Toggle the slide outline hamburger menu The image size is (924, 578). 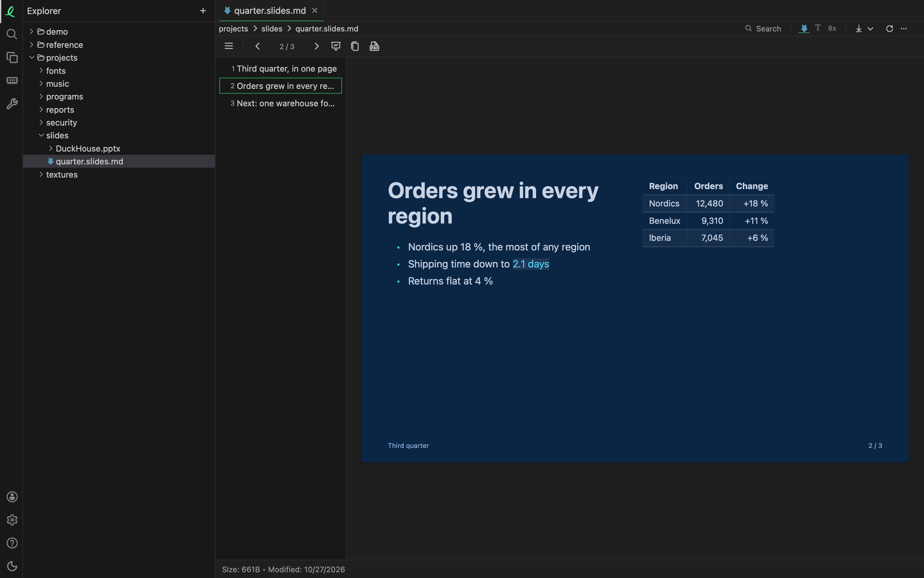229,46
